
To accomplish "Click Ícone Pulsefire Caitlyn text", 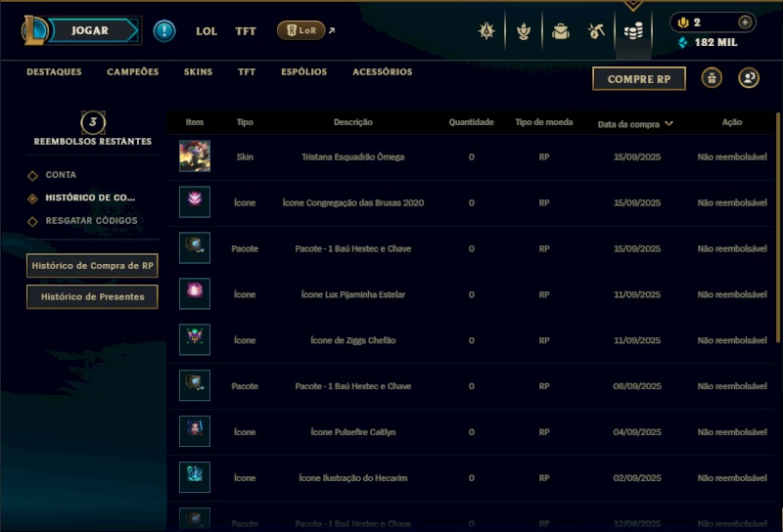I will coord(353,432).
